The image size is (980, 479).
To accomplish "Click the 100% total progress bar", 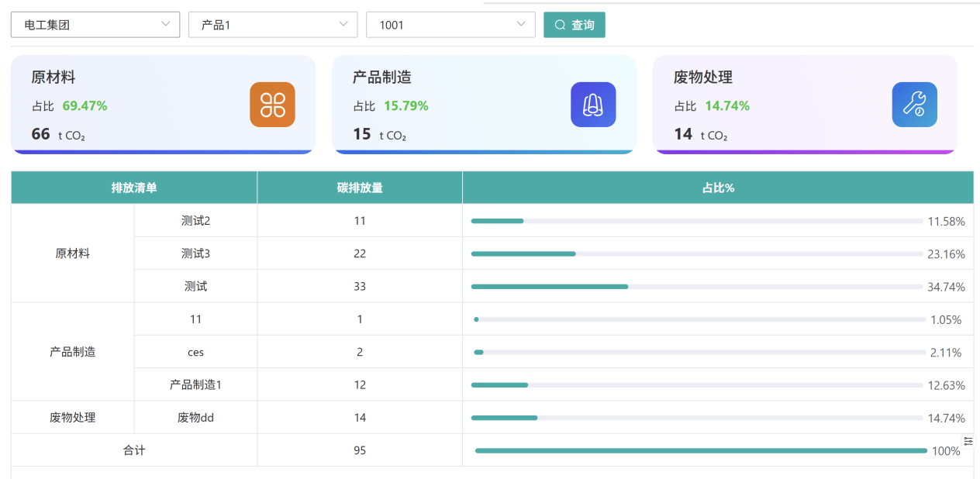I will (x=701, y=450).
